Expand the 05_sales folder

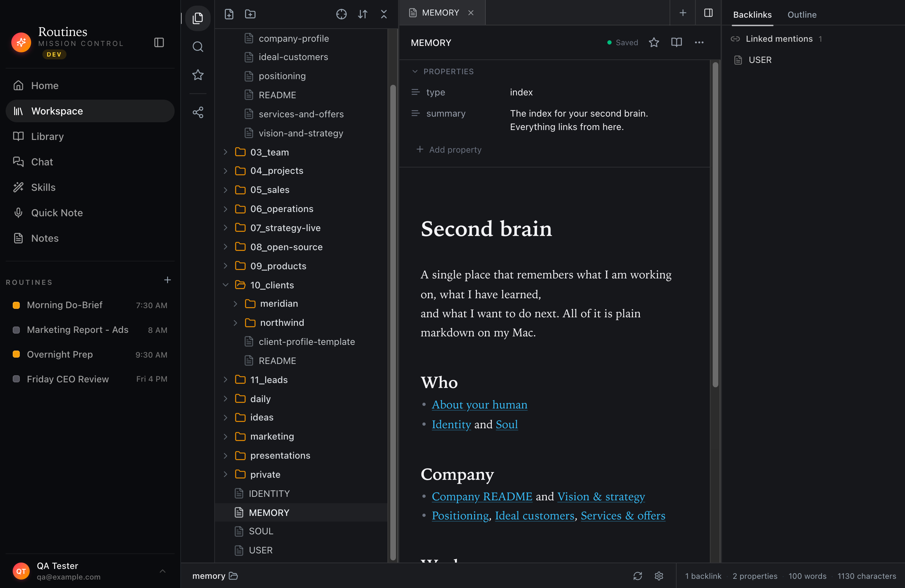click(226, 190)
